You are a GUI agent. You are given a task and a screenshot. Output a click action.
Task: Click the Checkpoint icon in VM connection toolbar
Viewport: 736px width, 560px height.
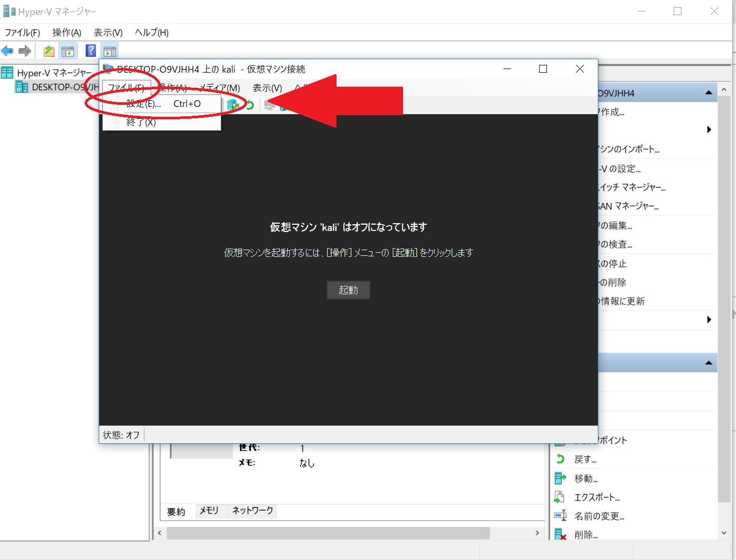(x=233, y=105)
